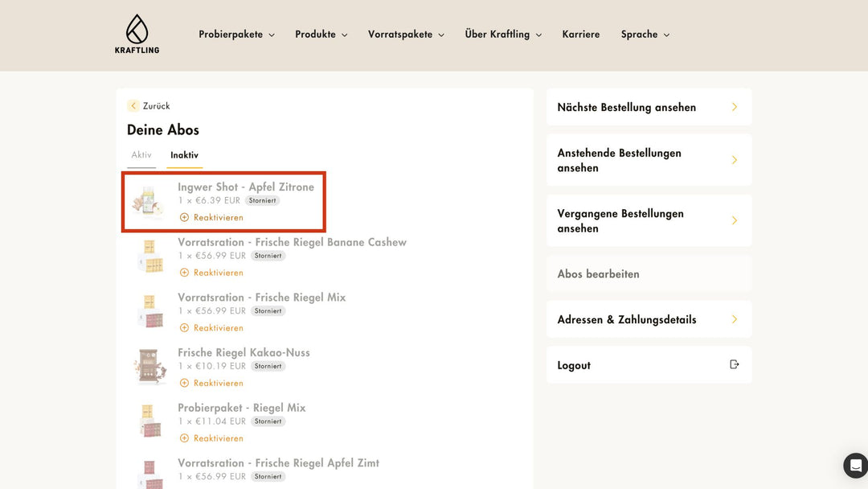Screen dimensions: 868x489
Task: Switch to the Aktiv tab
Action: click(141, 155)
